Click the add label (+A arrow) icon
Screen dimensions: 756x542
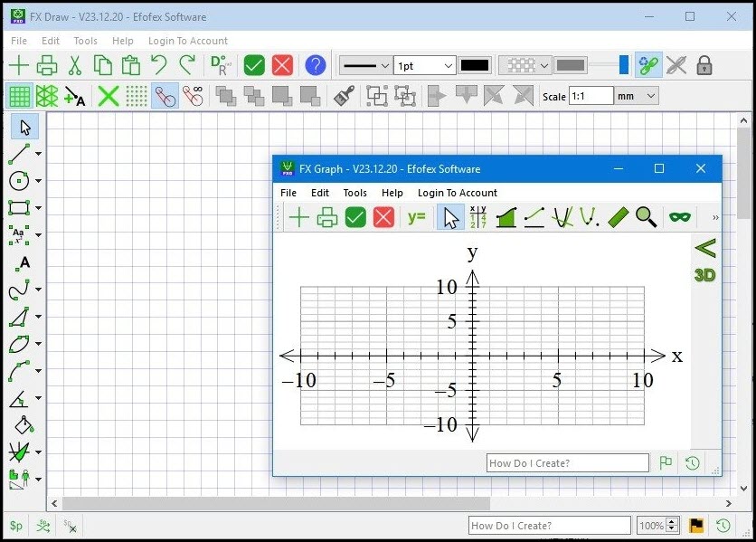[74, 96]
